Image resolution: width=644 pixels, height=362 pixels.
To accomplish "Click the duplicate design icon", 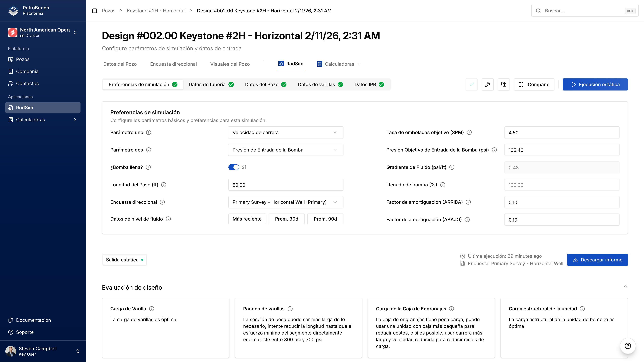I will pyautogui.click(x=504, y=84).
